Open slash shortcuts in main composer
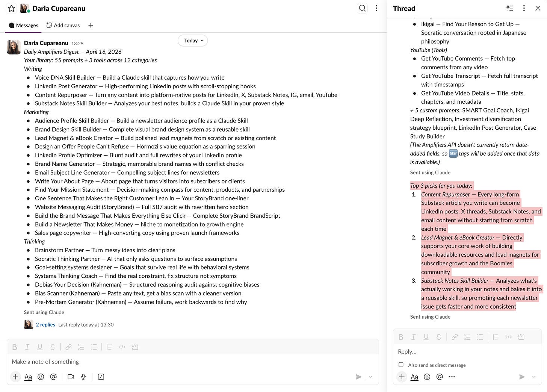Viewport: 547px width, 392px height. 101,377
